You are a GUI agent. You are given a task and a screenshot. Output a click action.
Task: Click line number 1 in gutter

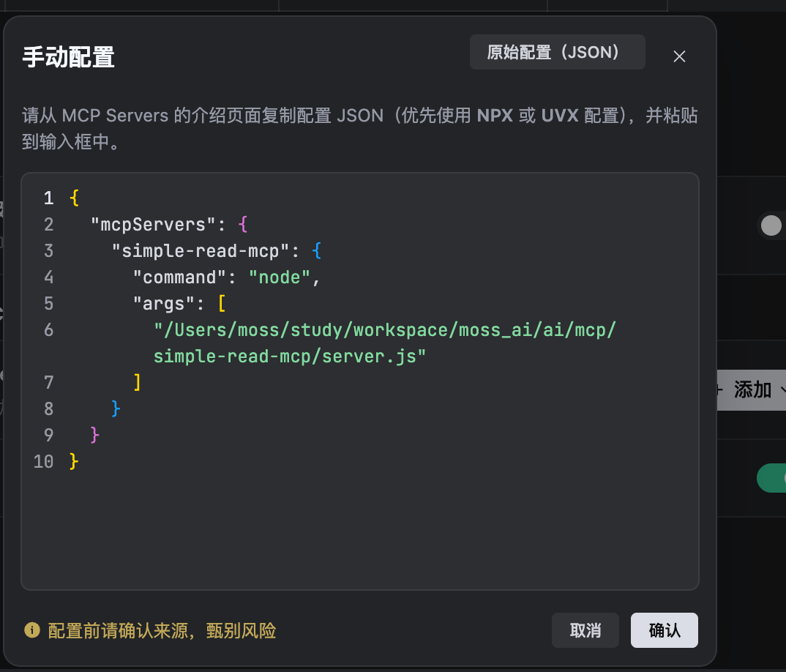coord(48,198)
